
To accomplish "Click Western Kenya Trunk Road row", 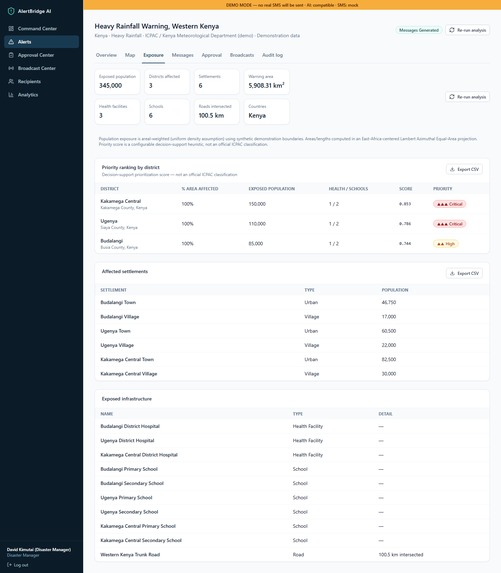I will coord(292,554).
